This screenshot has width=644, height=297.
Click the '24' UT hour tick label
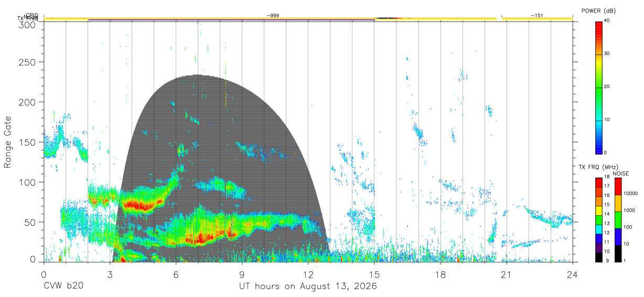(573, 274)
